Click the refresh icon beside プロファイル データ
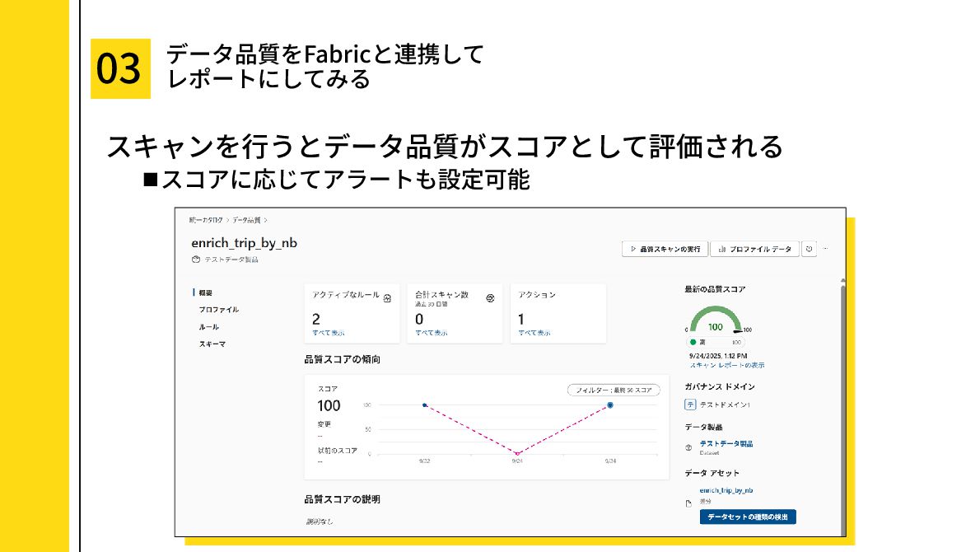 point(810,249)
